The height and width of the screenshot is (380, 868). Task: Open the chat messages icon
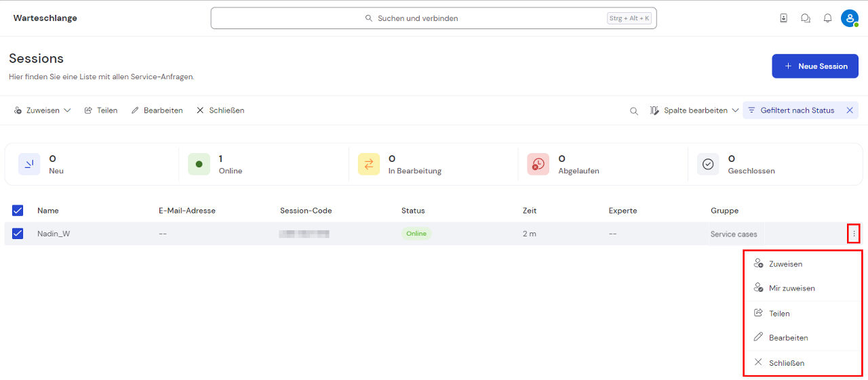[x=806, y=18]
